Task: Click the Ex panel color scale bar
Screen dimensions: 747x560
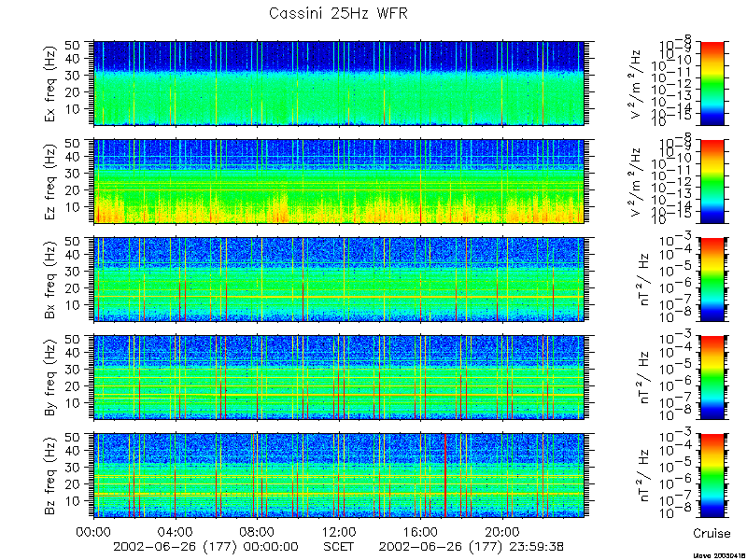Action: 712,83
